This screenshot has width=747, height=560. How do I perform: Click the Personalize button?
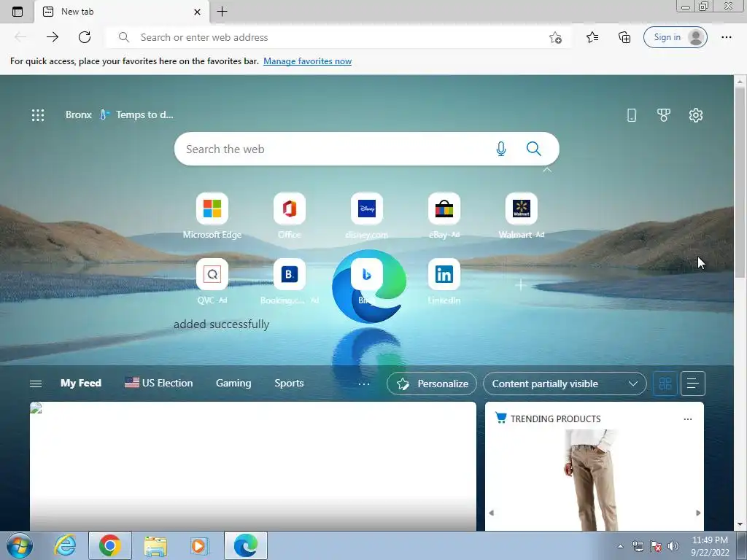(x=432, y=384)
